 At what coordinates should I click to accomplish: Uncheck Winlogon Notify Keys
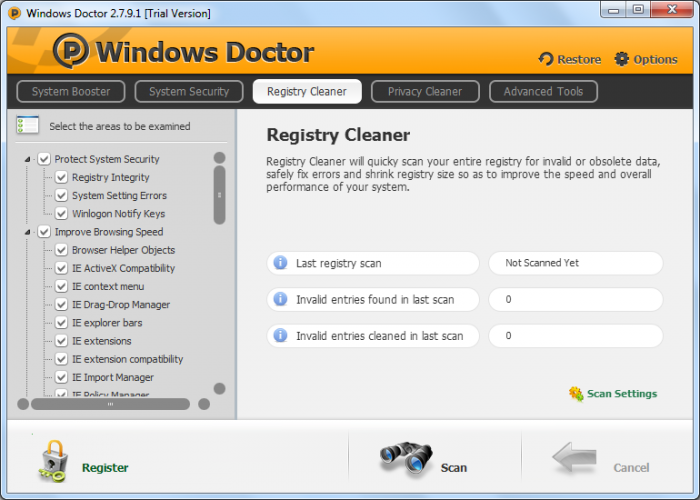click(x=61, y=213)
